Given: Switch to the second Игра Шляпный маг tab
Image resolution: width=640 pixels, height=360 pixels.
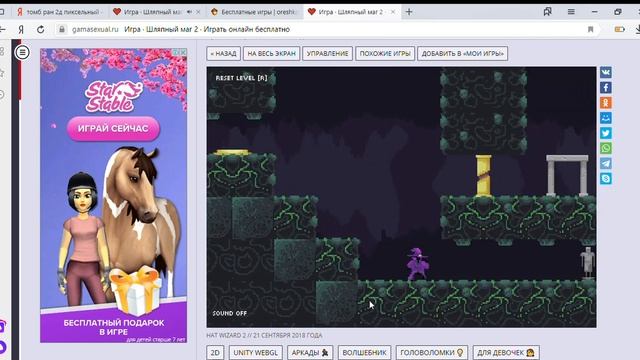Looking at the screenshot, I should tap(152, 12).
